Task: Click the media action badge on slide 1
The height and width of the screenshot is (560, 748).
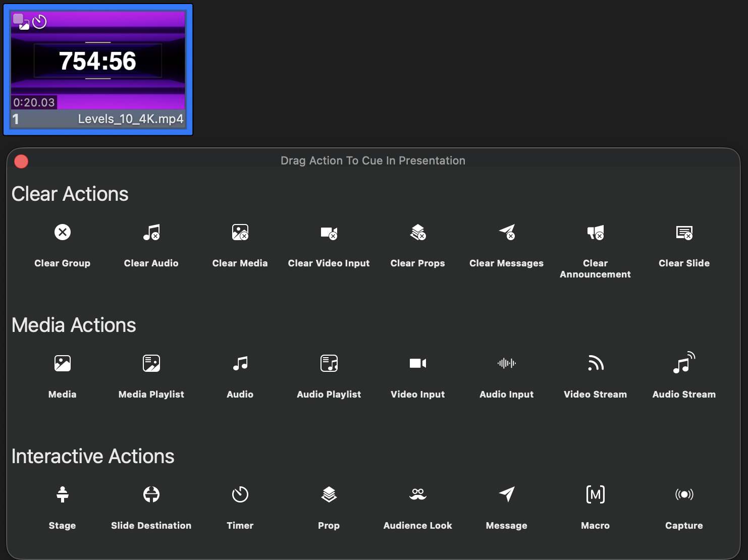Action: pos(21,22)
